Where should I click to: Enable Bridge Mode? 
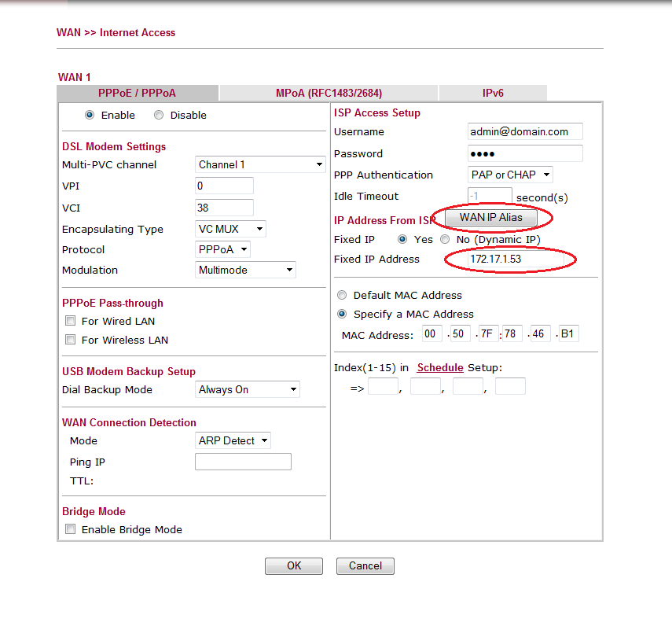coord(70,528)
